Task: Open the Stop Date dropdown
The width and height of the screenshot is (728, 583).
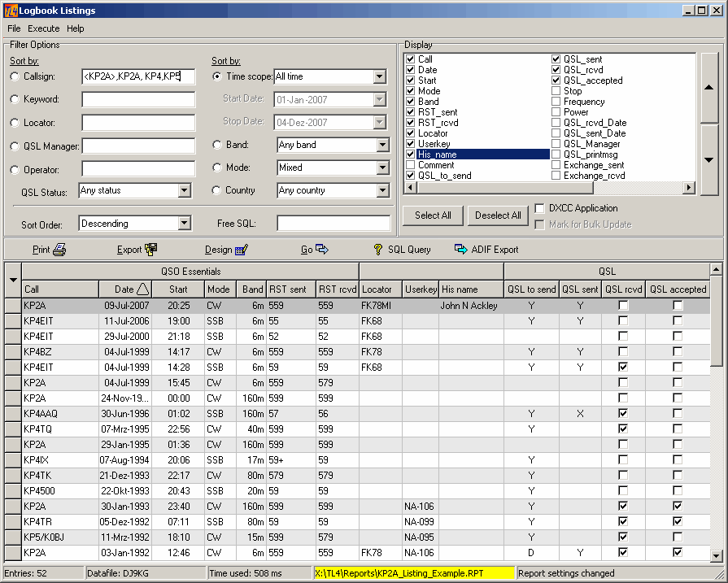Action: pos(380,122)
